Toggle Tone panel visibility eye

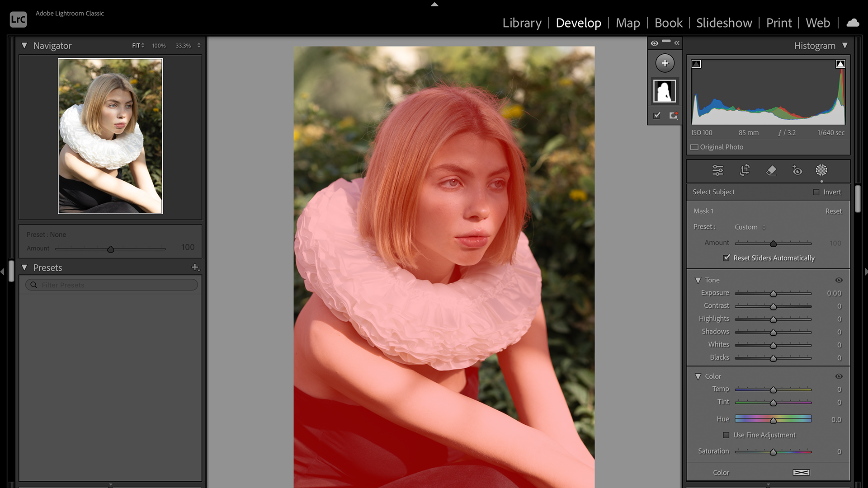tap(839, 280)
